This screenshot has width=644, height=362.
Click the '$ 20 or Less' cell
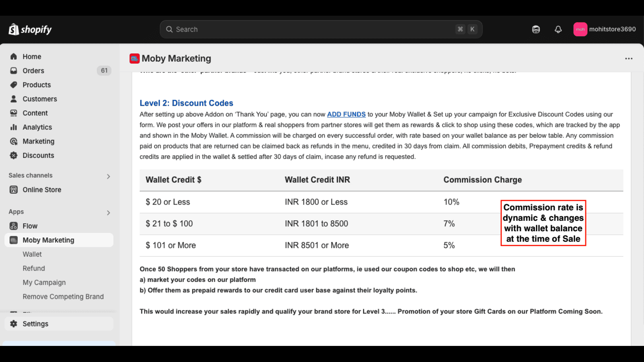pyautogui.click(x=168, y=202)
